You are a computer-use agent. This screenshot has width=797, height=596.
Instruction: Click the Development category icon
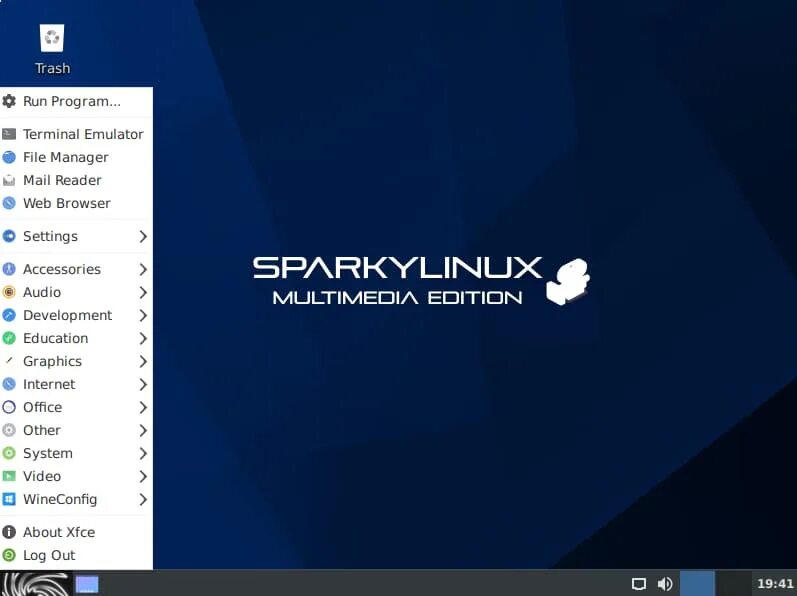(x=9, y=316)
